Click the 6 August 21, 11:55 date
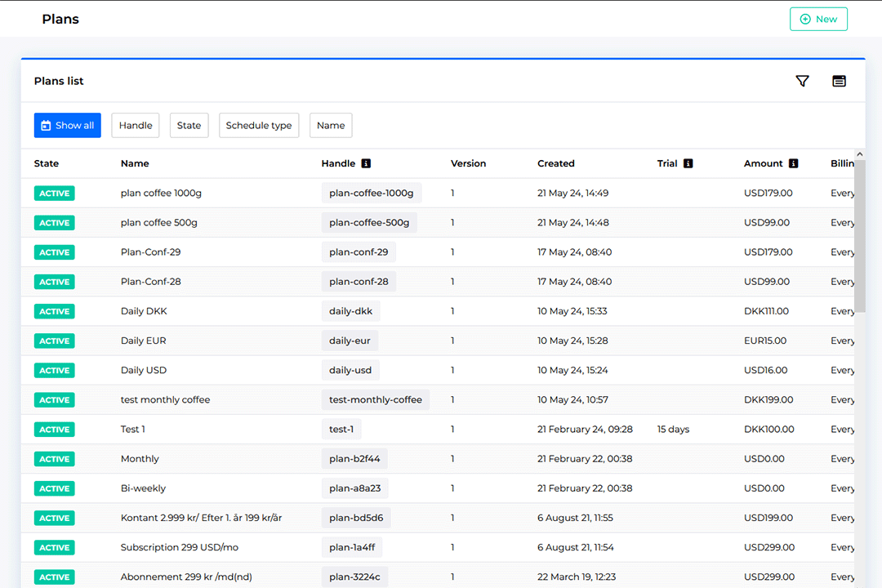Viewport: 882px width, 588px height. (575, 518)
